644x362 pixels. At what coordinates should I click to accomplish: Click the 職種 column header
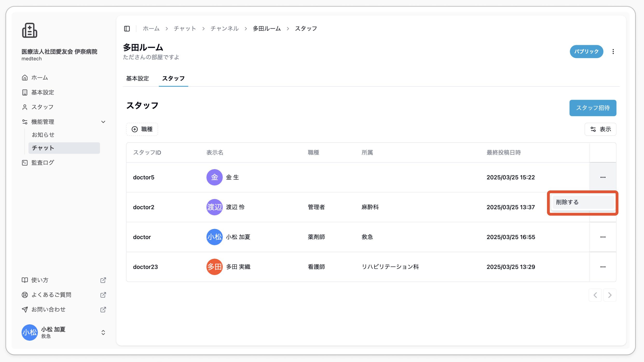(313, 152)
